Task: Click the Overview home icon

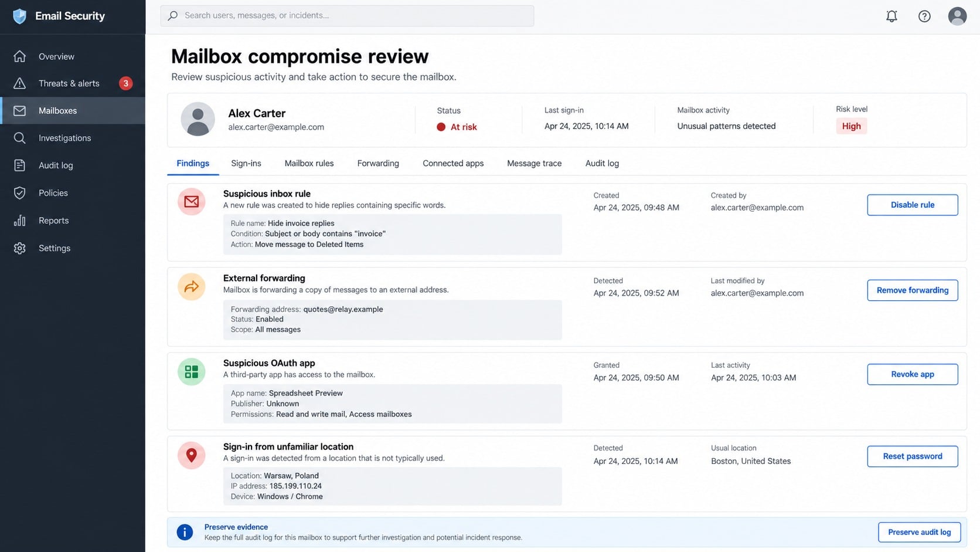Action: [x=20, y=56]
